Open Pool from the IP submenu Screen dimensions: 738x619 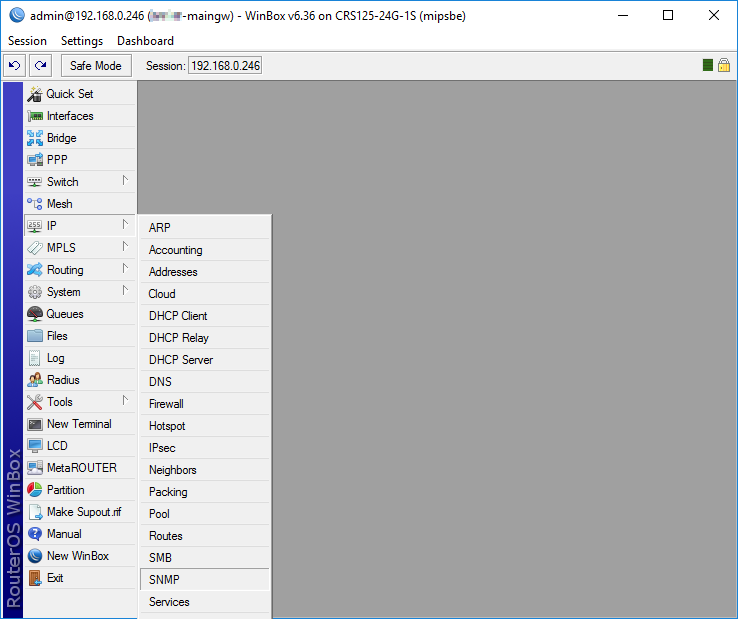pyautogui.click(x=205, y=514)
